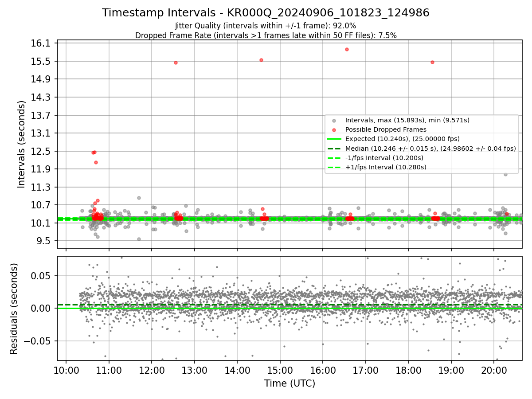The image size is (532, 399).
Task: Click the 19:00 time tick label
Action: pos(451,371)
